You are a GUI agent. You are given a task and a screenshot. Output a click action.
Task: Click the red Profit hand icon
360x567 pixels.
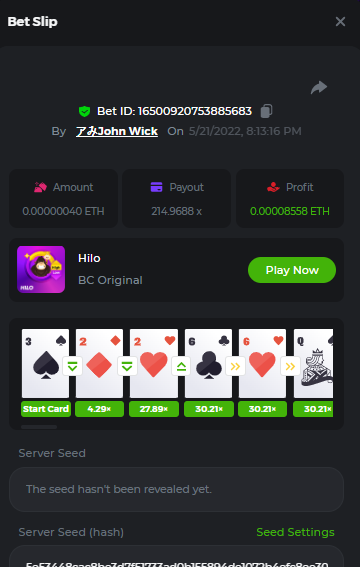[273, 187]
